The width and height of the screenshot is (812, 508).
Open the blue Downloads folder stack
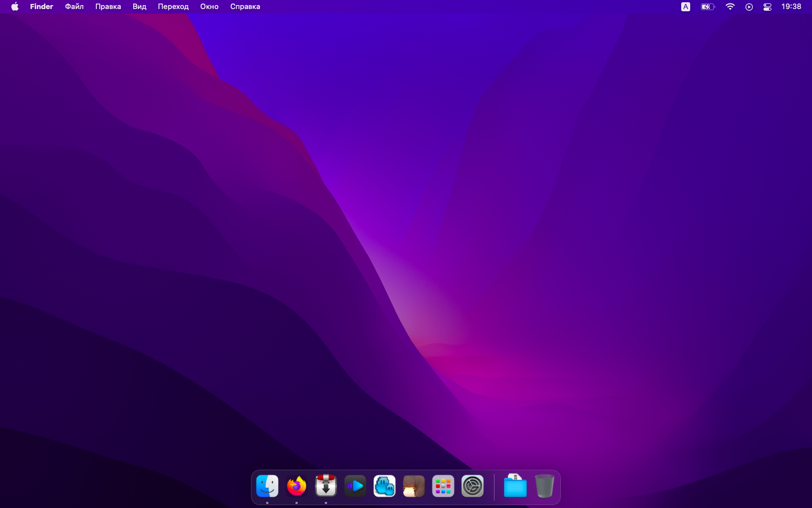tap(515, 486)
